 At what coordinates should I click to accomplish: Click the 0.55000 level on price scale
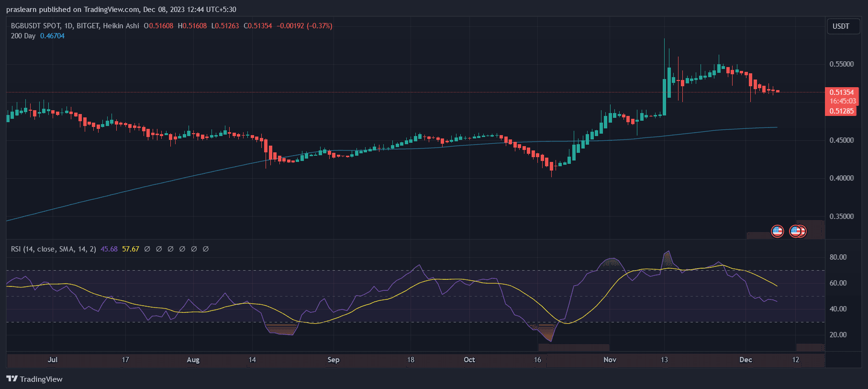(841, 64)
